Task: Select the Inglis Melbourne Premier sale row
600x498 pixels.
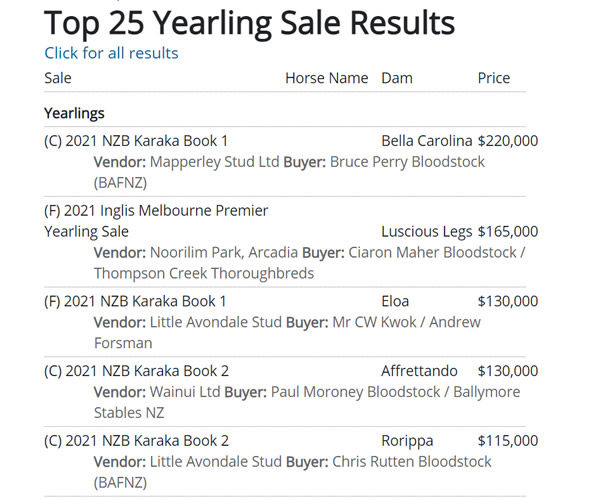Action: click(x=156, y=221)
